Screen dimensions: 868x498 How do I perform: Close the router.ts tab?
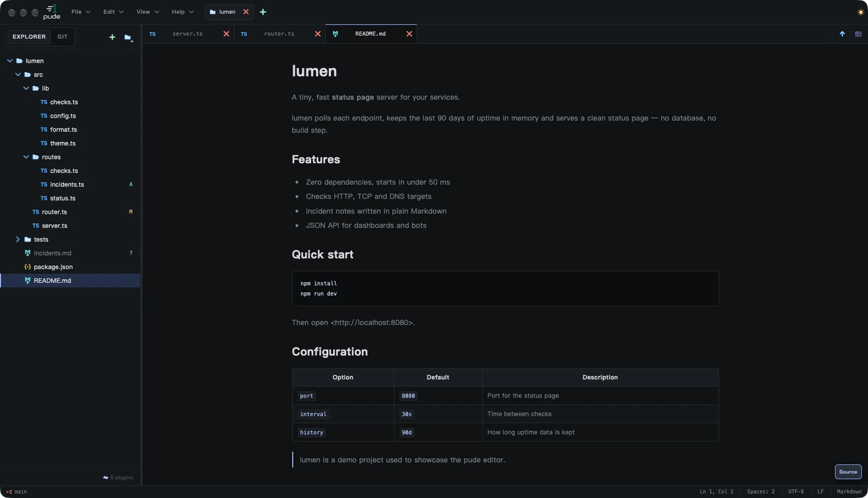pyautogui.click(x=318, y=34)
